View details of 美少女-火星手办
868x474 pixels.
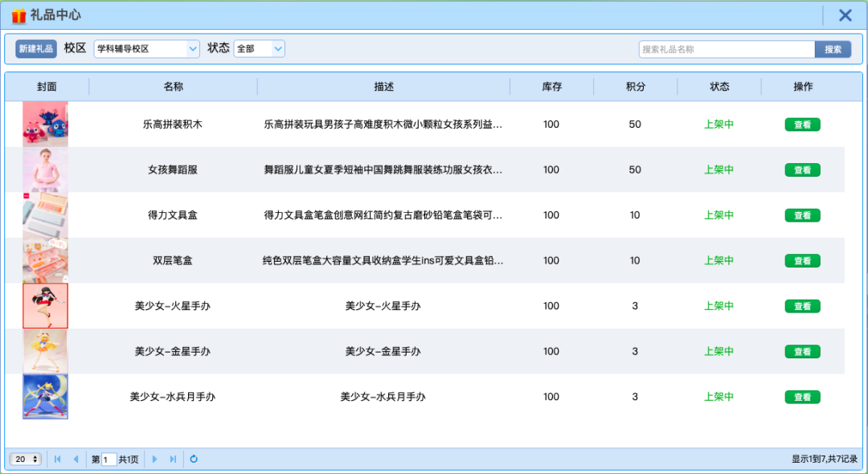[803, 306]
